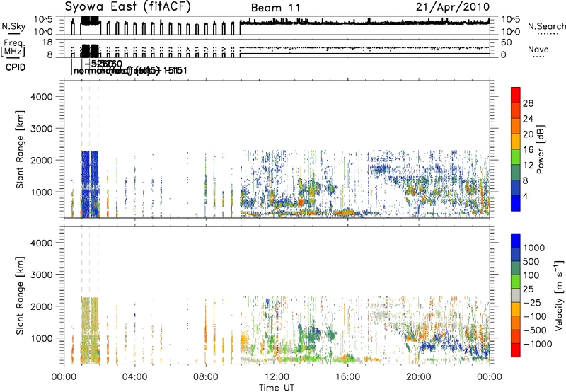Screen dimensions: 566x392
Task: Select the '60' Nave axis tick label
Action: point(507,42)
